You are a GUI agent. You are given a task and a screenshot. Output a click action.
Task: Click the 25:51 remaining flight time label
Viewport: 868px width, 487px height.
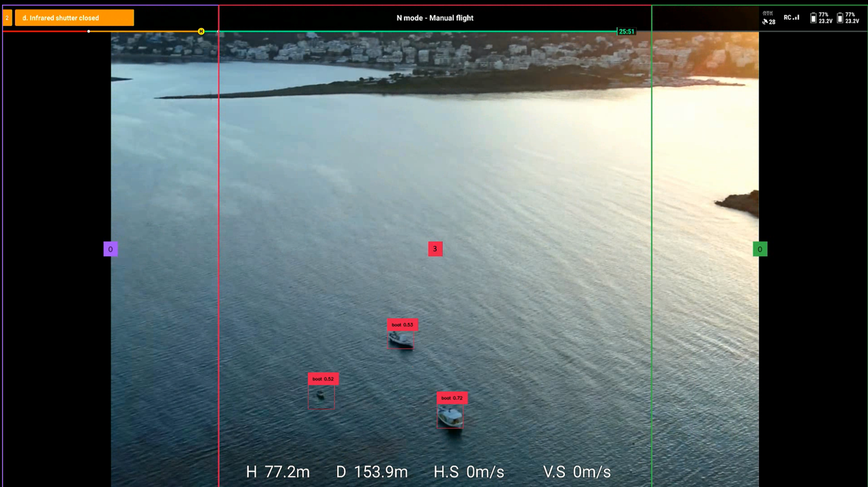click(626, 31)
